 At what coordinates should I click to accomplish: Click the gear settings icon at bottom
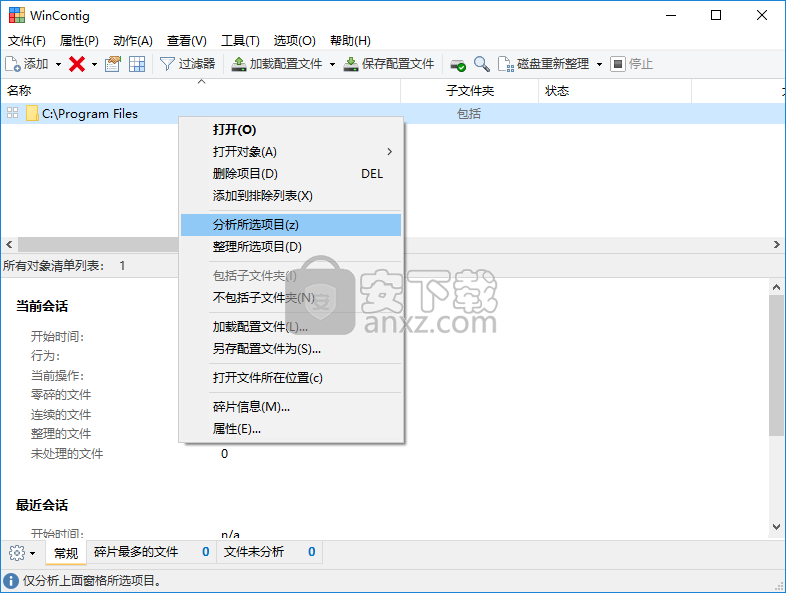pyautogui.click(x=17, y=553)
